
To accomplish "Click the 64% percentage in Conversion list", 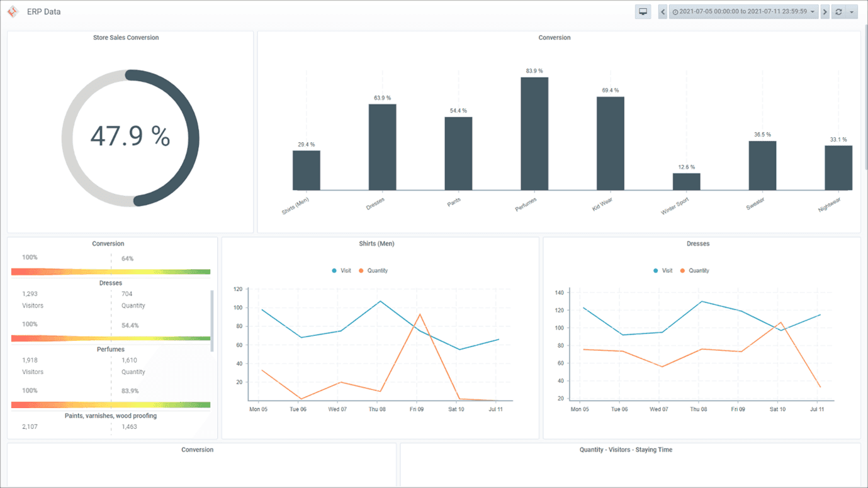I will [x=128, y=258].
